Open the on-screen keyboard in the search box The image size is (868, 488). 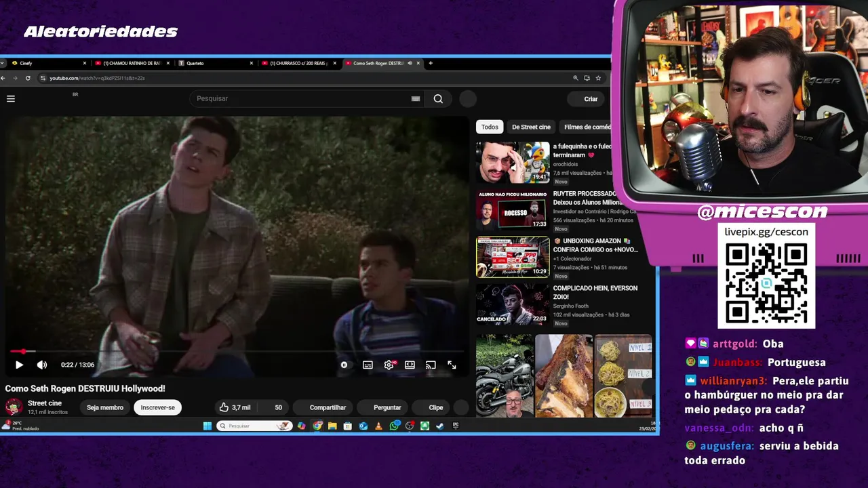[x=416, y=99]
